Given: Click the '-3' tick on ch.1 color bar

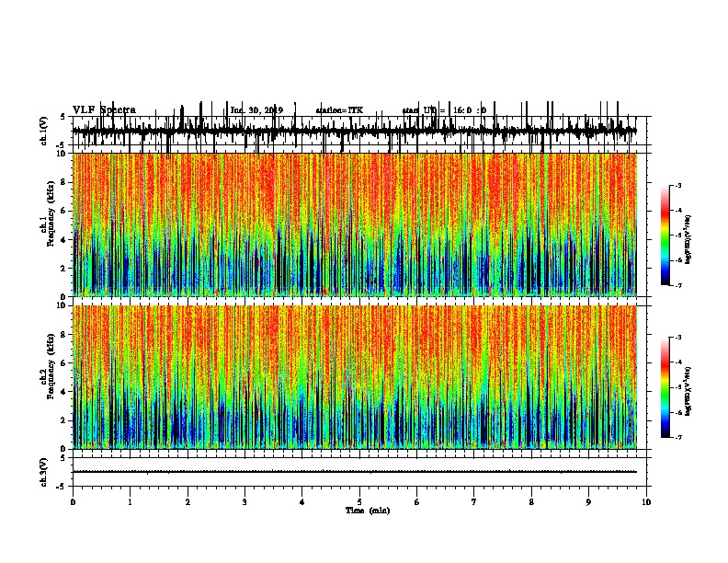Looking at the screenshot, I should point(678,186).
